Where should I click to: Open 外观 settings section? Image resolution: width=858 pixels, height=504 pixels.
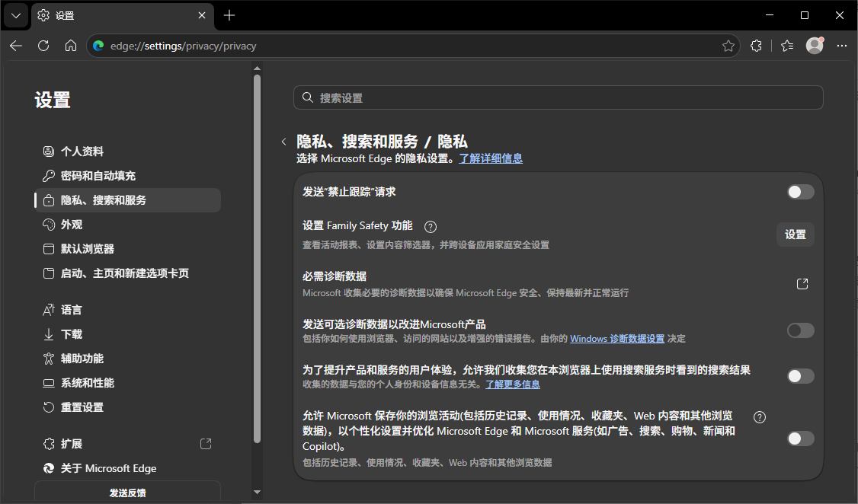127,225
